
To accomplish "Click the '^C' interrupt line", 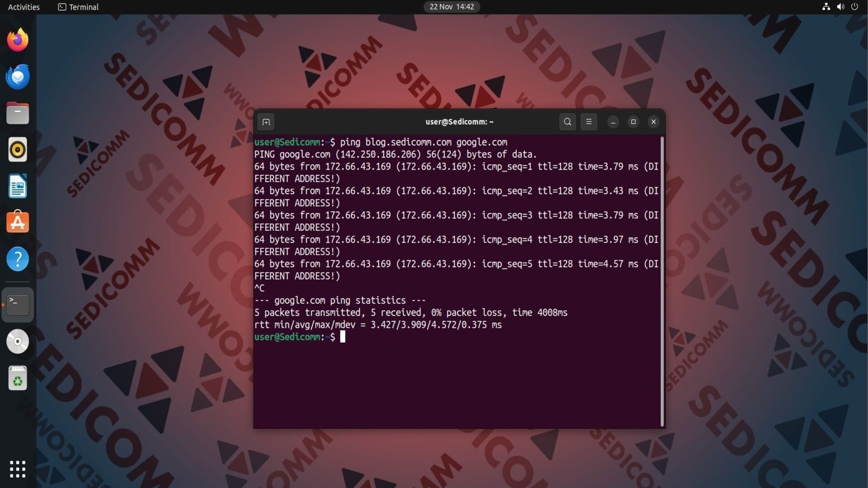I will tap(259, 288).
